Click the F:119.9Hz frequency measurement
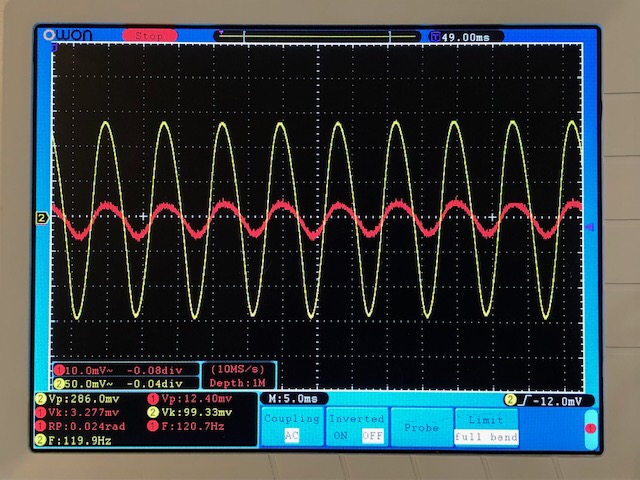The width and height of the screenshot is (640, 480). (x=80, y=440)
